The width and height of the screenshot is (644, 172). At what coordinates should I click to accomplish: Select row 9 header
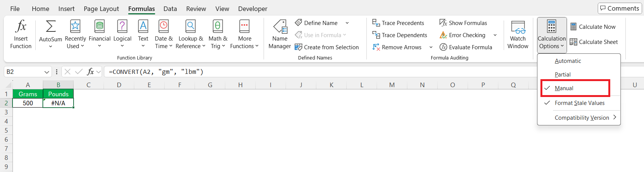pos(6,167)
